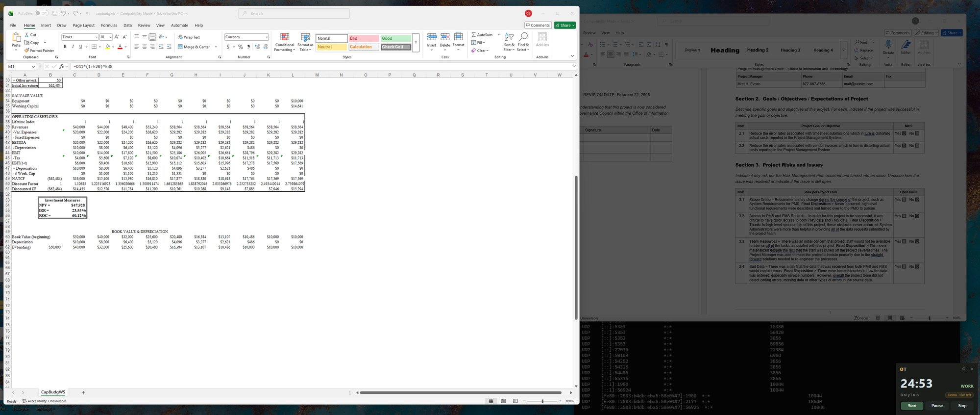Select the CapBudgWS sheet tab

point(53,392)
